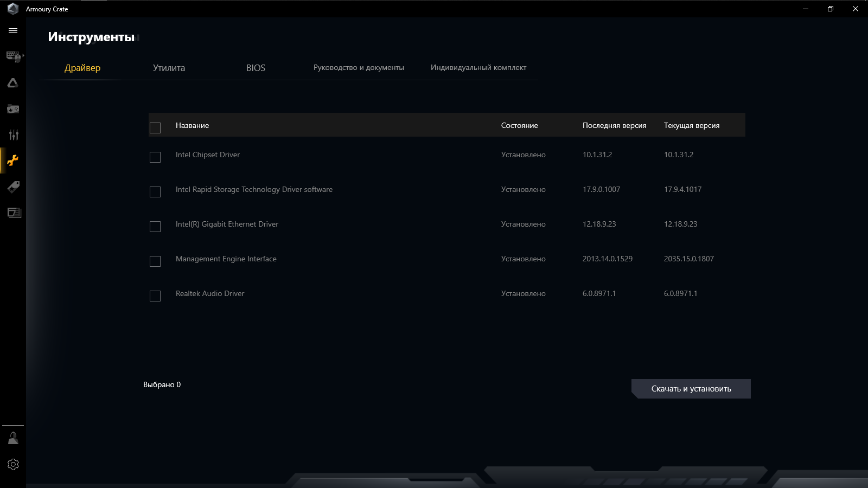Open the Aura Sync triangle icon
The image size is (868, 488).
tap(13, 83)
